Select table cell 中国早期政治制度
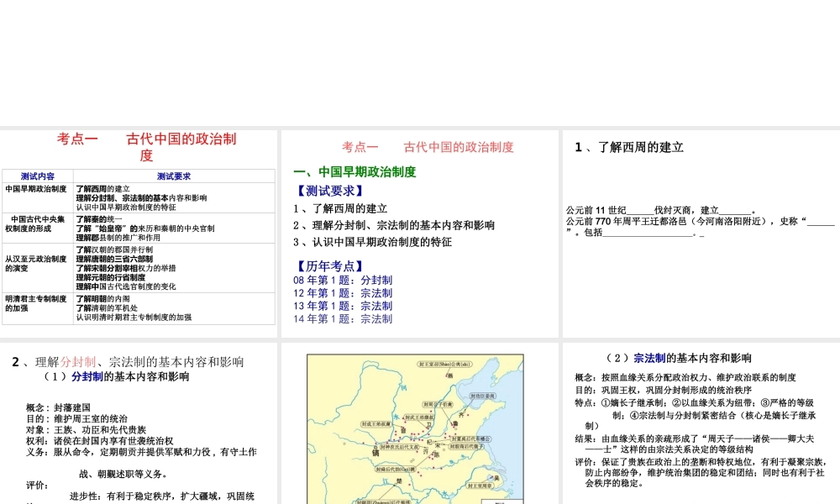 tap(36, 189)
